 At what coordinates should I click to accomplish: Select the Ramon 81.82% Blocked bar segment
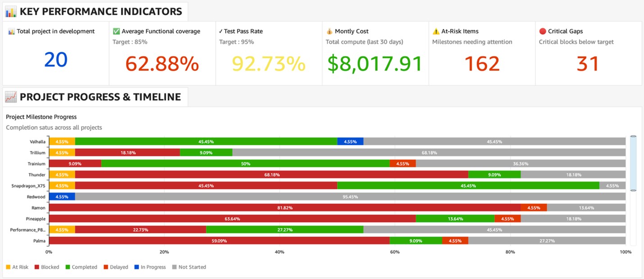click(284, 208)
